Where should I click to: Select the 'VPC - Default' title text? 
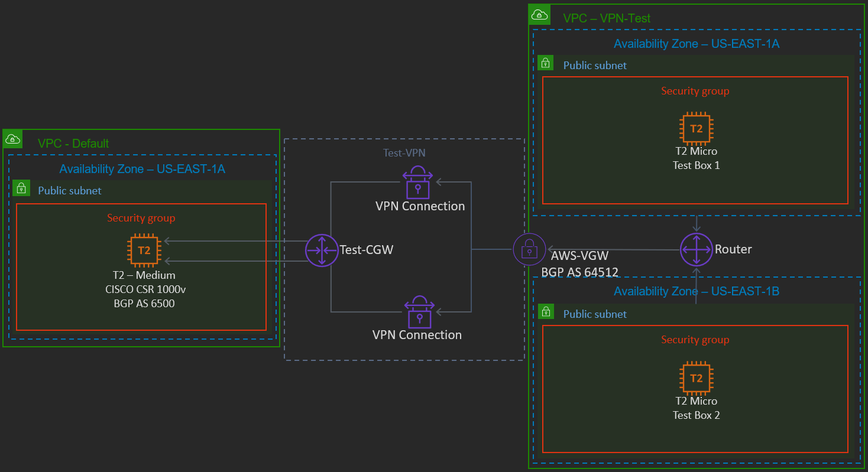click(x=73, y=144)
